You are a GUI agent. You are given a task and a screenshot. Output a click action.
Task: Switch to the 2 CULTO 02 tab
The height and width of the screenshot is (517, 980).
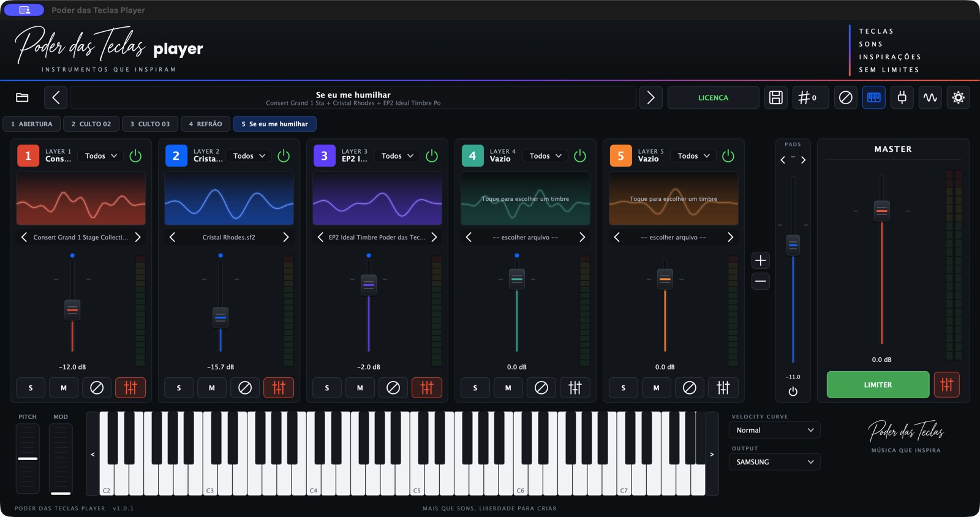click(x=91, y=124)
